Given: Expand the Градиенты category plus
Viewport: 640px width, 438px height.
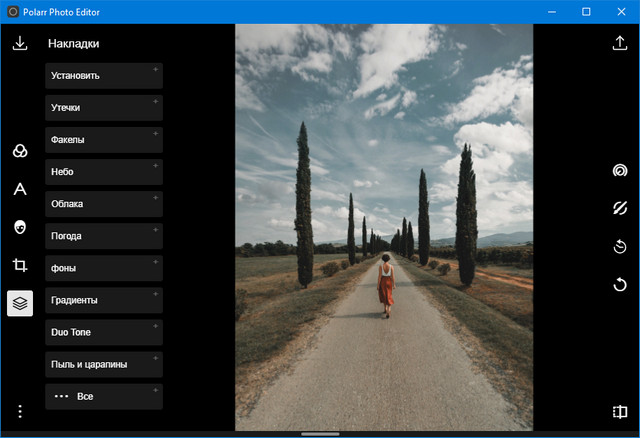Looking at the screenshot, I should tap(156, 294).
